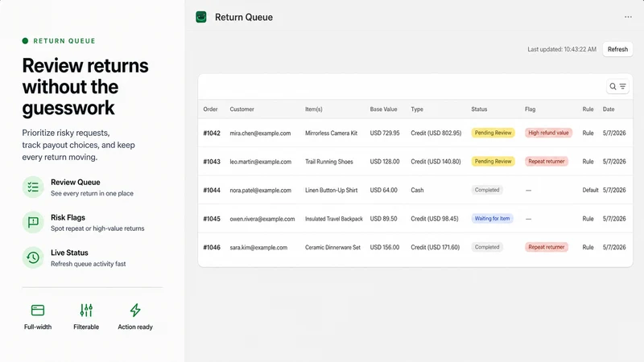
Task: Click the Flag column header
Action: coord(530,109)
